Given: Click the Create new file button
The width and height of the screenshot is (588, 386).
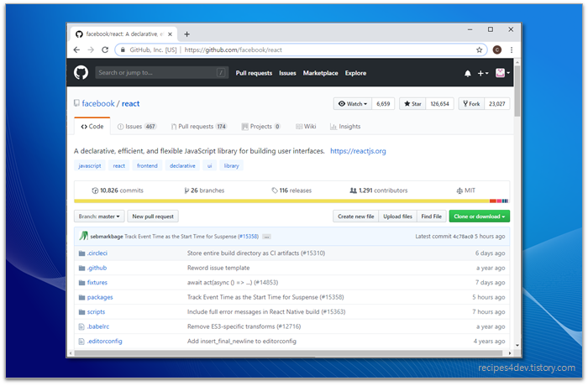Looking at the screenshot, I should [356, 216].
